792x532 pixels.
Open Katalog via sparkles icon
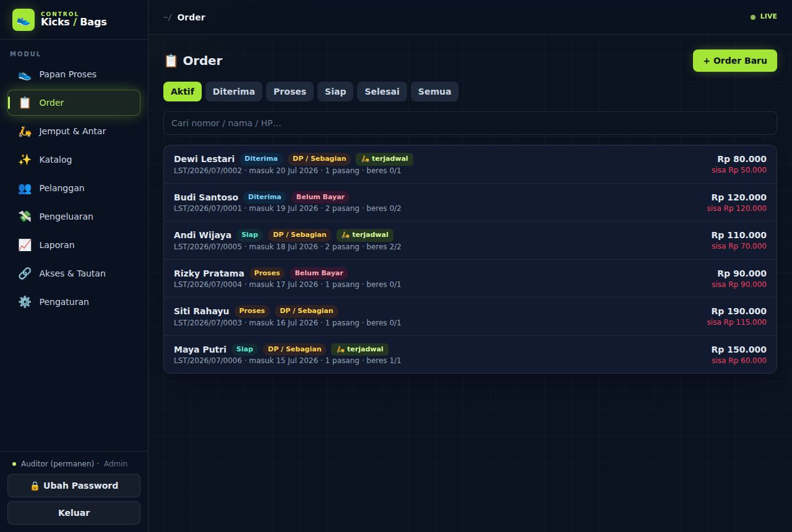click(x=25, y=160)
